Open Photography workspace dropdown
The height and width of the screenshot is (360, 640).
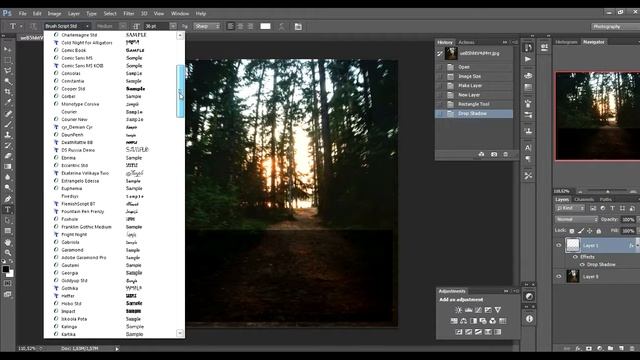pyautogui.click(x=616, y=27)
